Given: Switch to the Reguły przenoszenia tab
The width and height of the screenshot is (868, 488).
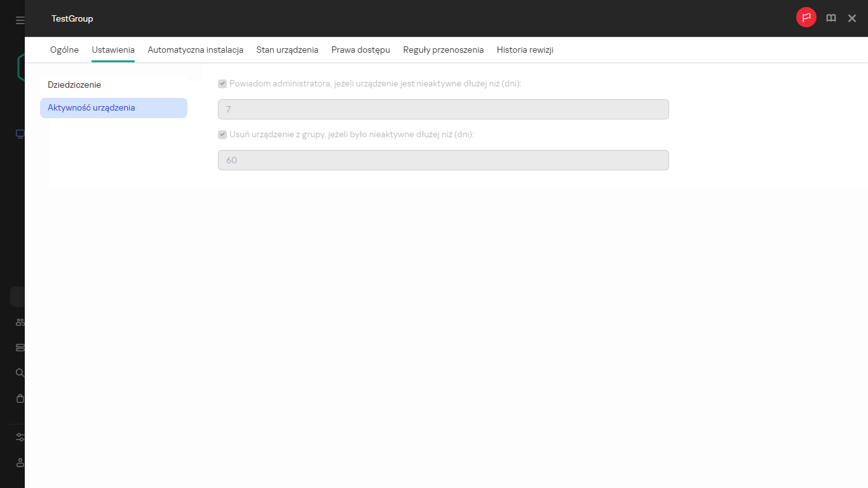Looking at the screenshot, I should tap(444, 50).
